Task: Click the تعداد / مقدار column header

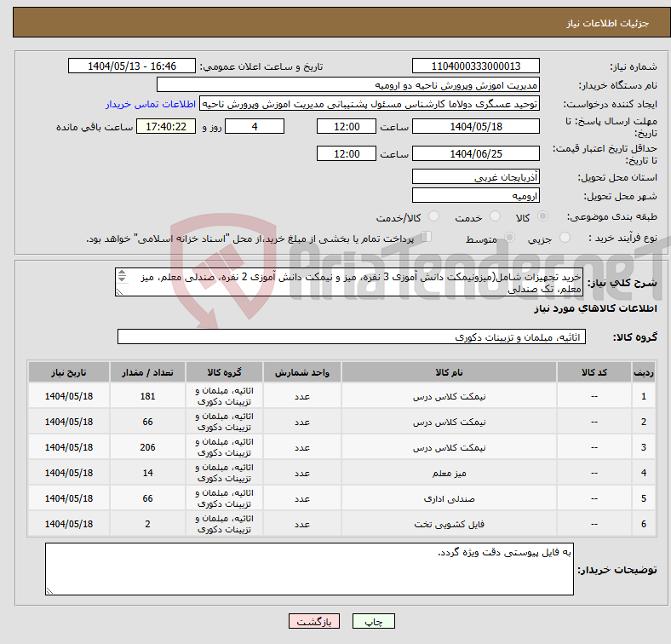Action: (147, 372)
